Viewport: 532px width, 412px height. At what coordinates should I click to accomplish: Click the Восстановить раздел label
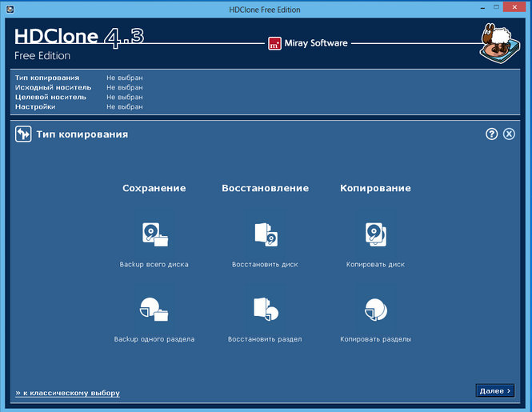pyautogui.click(x=265, y=339)
